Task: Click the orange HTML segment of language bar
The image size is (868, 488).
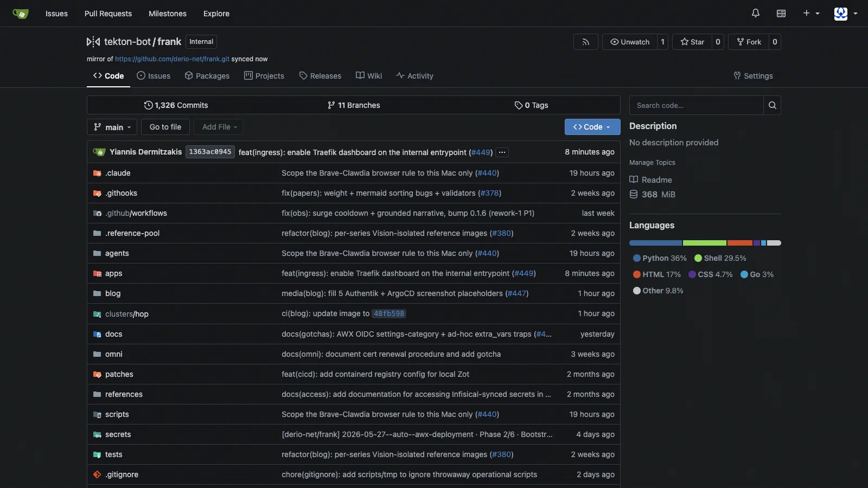Action: [740, 243]
